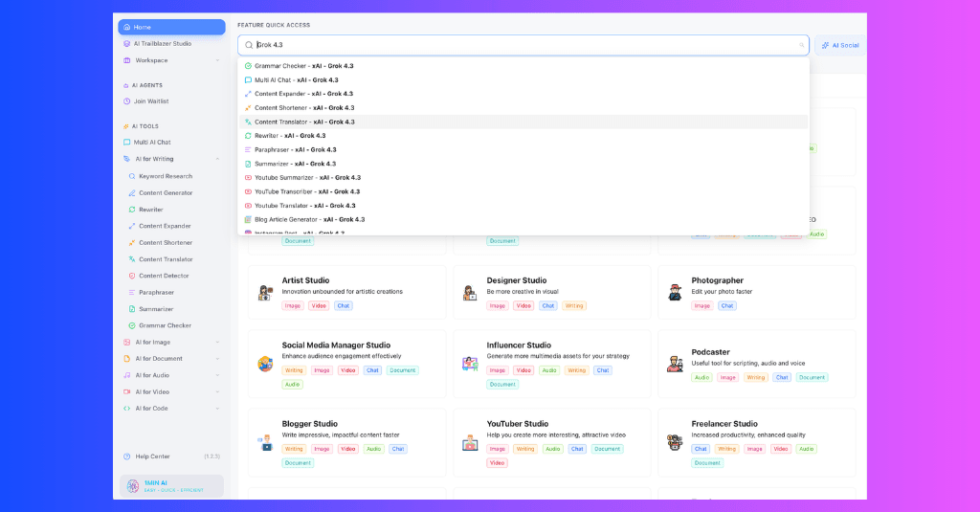
Task: Click the sidebar Summarizer icon
Action: pos(132,309)
